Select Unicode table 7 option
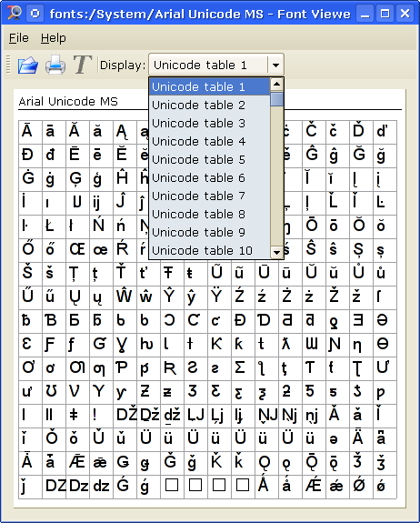 coord(209,196)
